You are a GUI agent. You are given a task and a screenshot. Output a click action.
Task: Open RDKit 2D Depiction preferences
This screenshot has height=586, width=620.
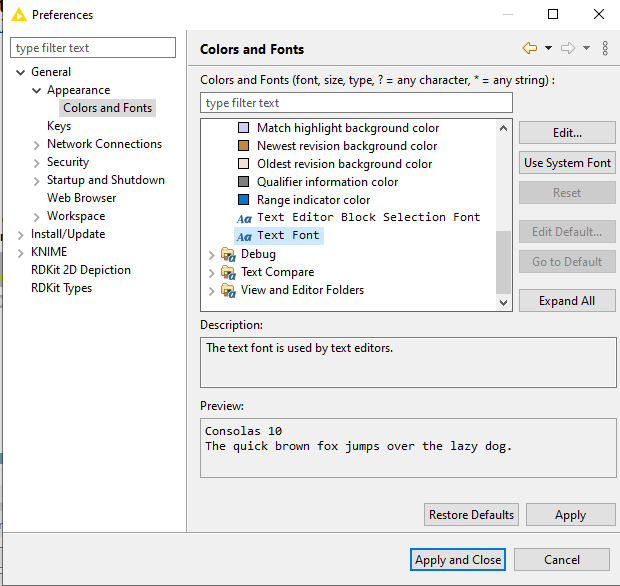(x=81, y=270)
